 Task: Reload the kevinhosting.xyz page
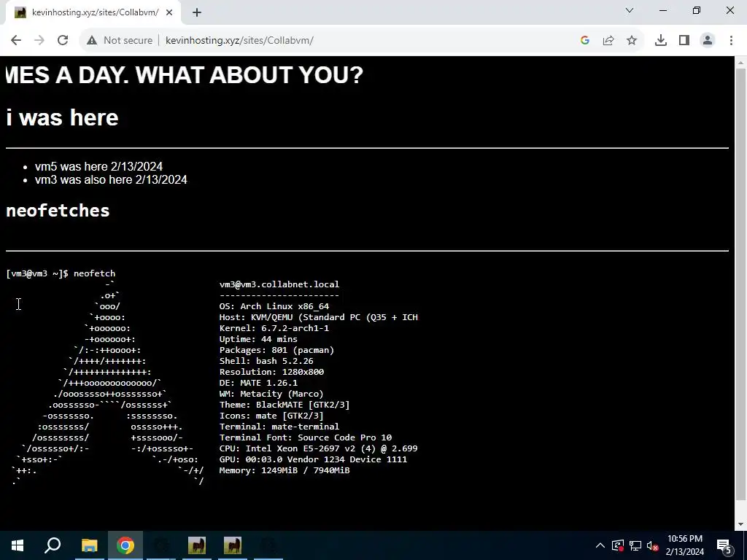tap(63, 41)
